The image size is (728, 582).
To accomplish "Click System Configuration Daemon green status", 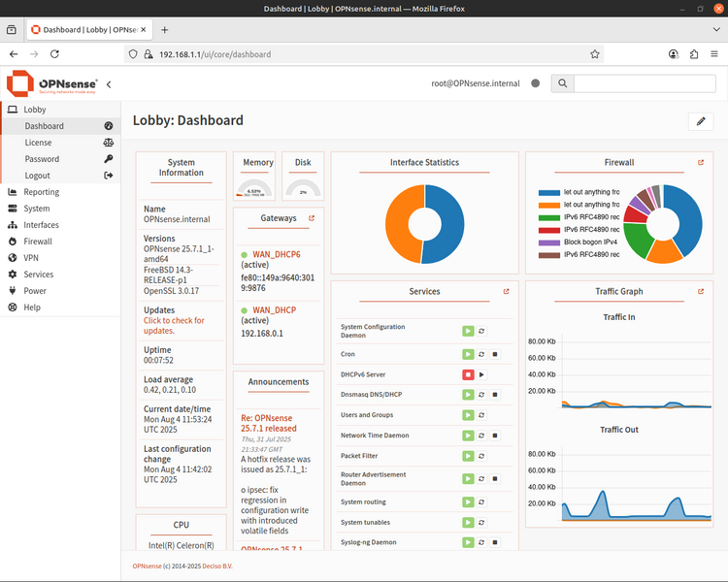I will [x=468, y=331].
